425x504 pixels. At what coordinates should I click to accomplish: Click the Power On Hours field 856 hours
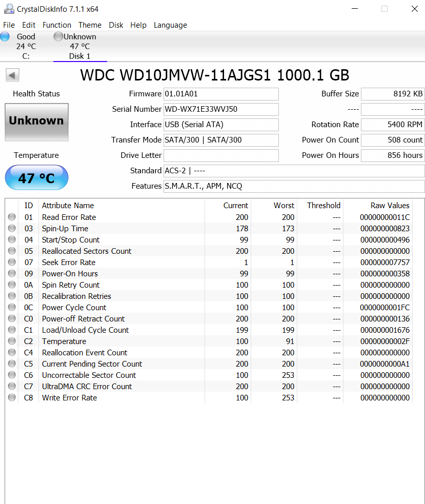coord(393,155)
